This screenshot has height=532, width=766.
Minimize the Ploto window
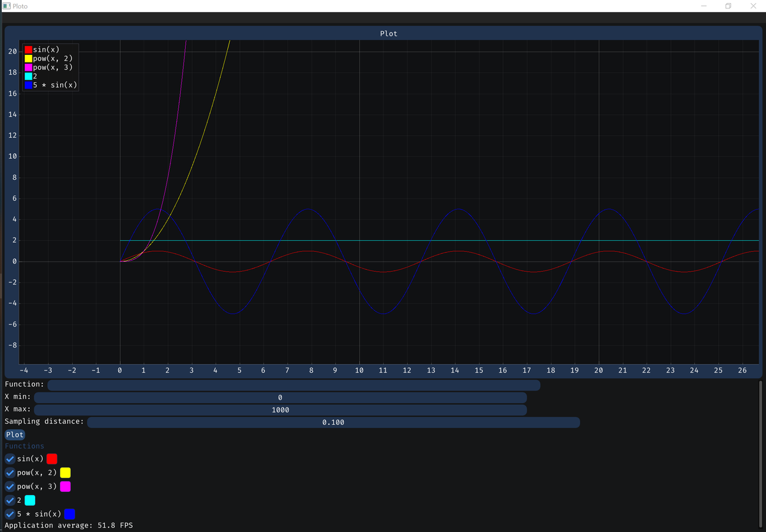point(703,6)
